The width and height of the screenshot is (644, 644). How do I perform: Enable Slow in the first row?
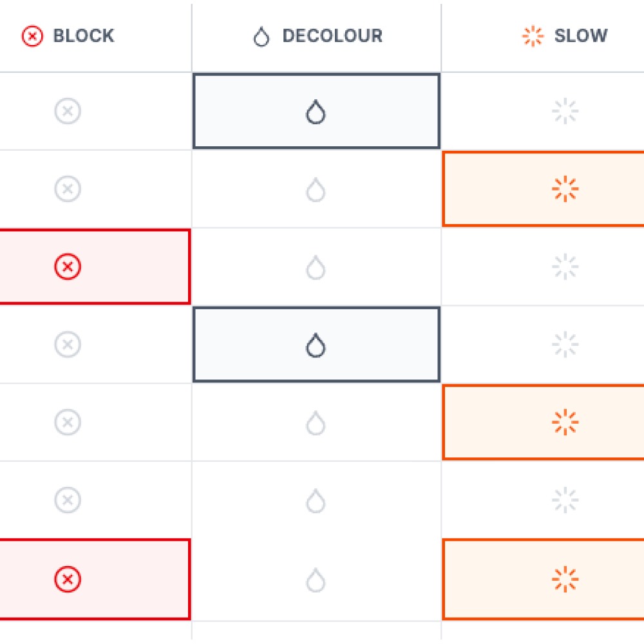click(565, 112)
